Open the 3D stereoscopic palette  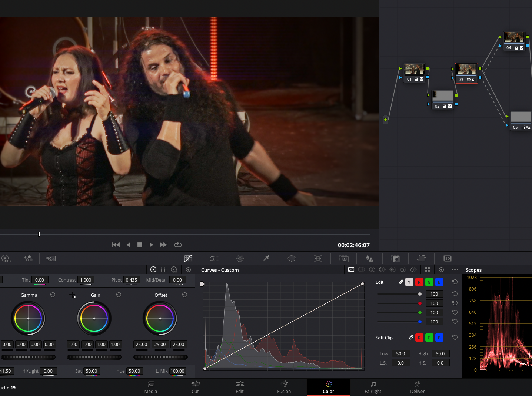click(x=447, y=258)
